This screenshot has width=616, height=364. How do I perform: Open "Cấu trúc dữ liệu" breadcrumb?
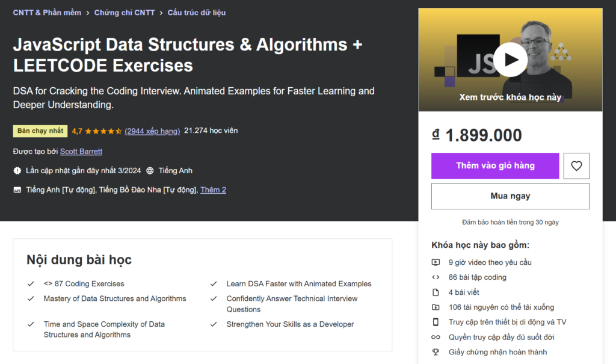(197, 13)
